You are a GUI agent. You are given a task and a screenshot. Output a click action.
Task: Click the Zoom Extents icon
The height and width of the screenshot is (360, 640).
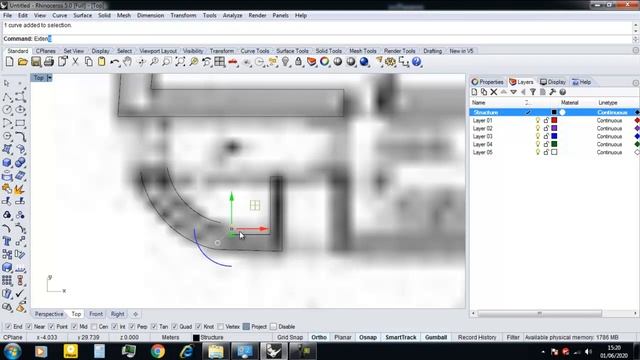coord(180,62)
